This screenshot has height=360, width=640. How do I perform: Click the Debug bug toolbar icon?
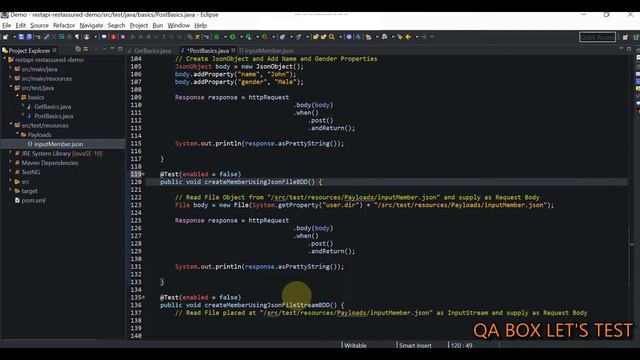[216, 37]
